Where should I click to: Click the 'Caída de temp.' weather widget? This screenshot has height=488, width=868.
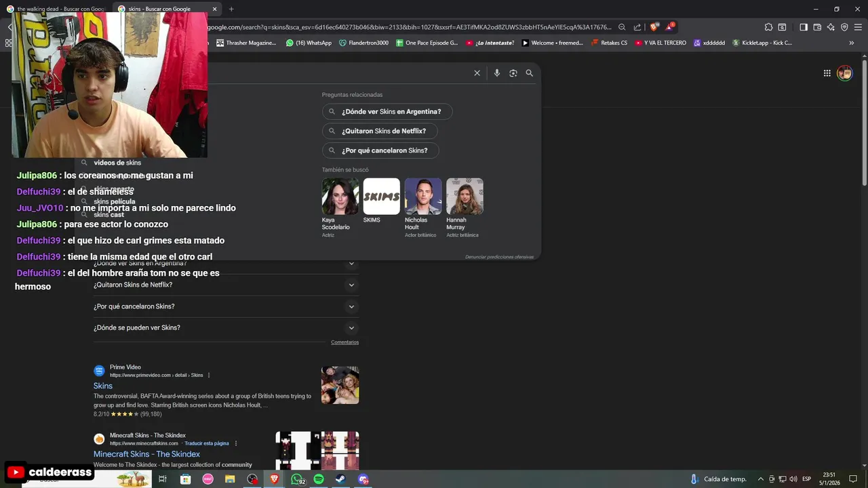click(x=718, y=479)
